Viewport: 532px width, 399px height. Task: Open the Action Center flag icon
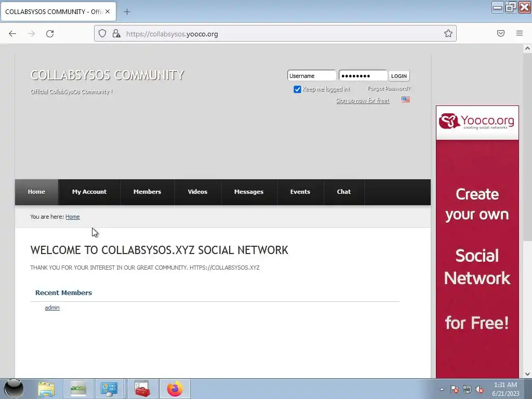click(x=455, y=389)
